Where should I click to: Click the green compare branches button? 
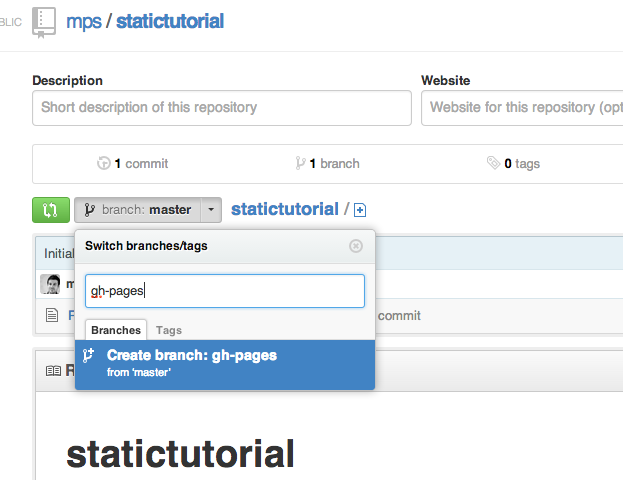pyautogui.click(x=50, y=210)
